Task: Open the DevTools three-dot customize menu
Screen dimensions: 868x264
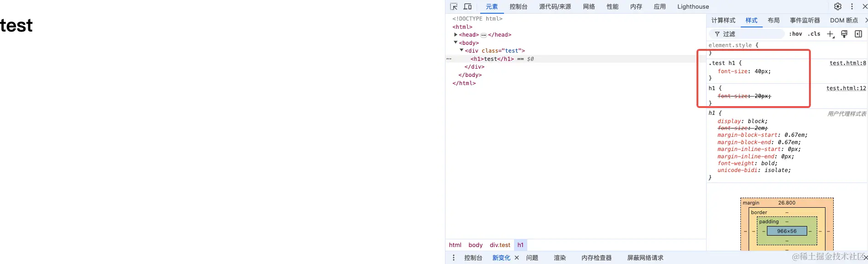Action: (x=852, y=6)
